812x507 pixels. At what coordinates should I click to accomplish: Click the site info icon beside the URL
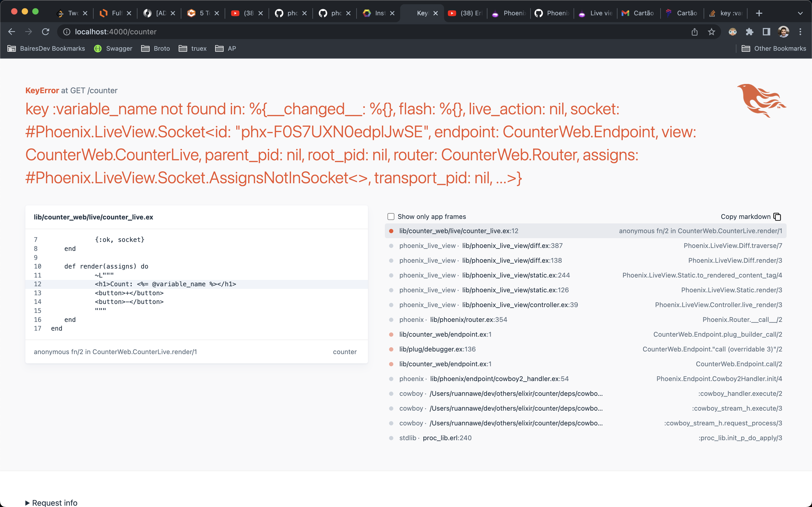(x=66, y=32)
